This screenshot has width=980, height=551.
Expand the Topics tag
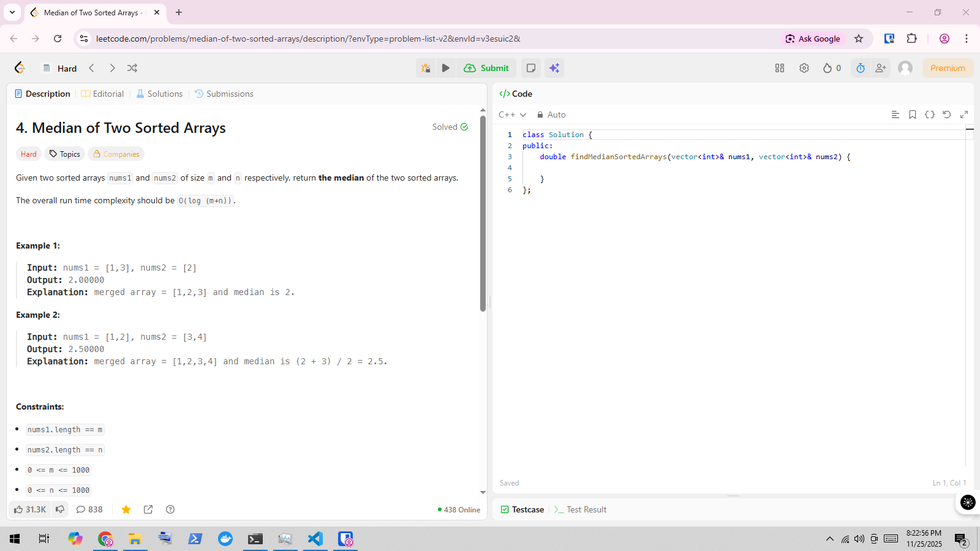(65, 154)
